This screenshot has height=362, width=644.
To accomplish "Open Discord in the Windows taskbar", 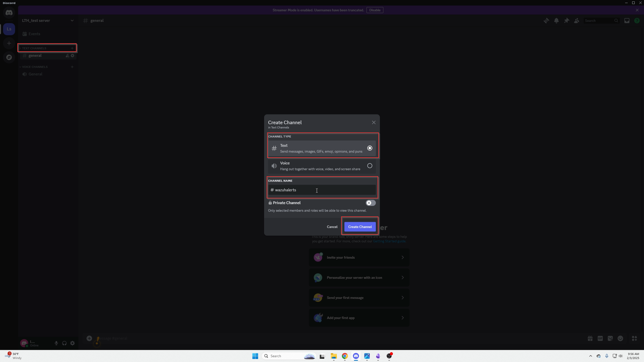I will [x=356, y=356].
